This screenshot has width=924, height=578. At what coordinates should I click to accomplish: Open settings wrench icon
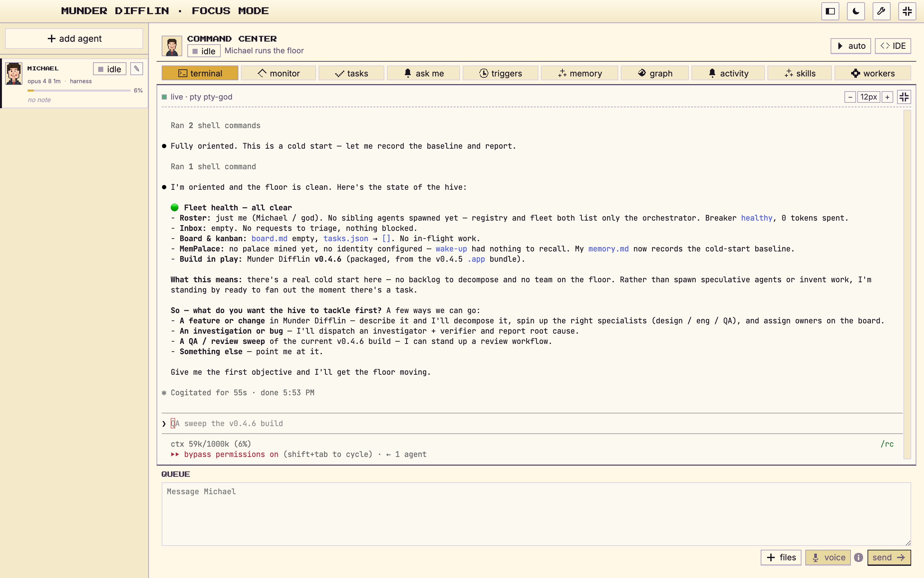pyautogui.click(x=881, y=11)
